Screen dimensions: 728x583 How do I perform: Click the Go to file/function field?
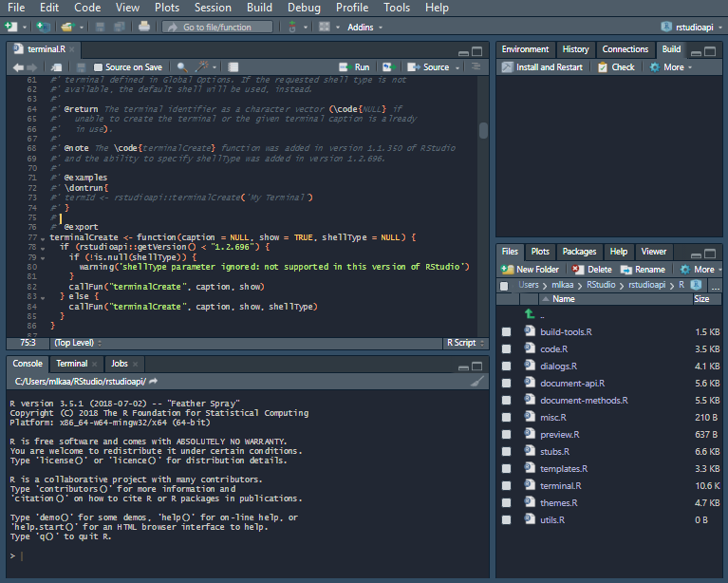[218, 27]
